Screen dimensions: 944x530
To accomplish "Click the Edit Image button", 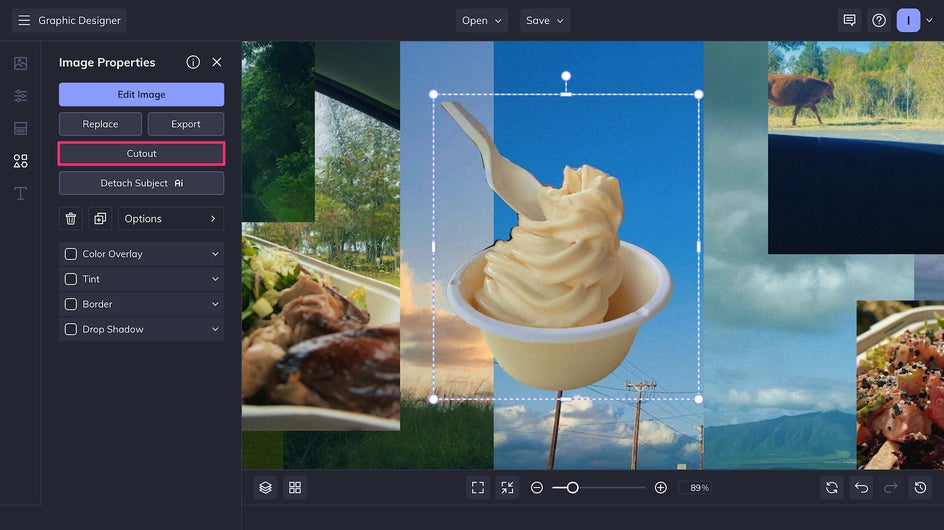I will [141, 94].
